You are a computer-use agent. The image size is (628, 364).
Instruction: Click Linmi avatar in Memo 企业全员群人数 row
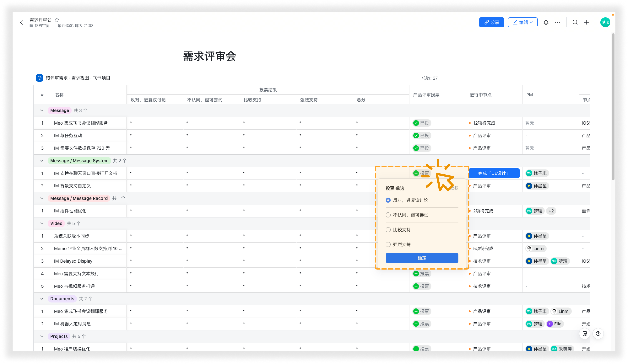tap(529, 249)
